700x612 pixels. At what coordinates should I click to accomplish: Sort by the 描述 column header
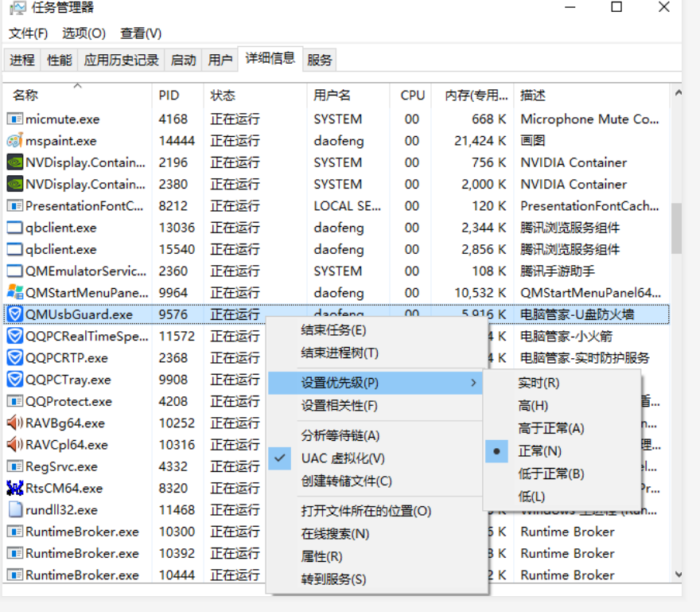(592, 96)
